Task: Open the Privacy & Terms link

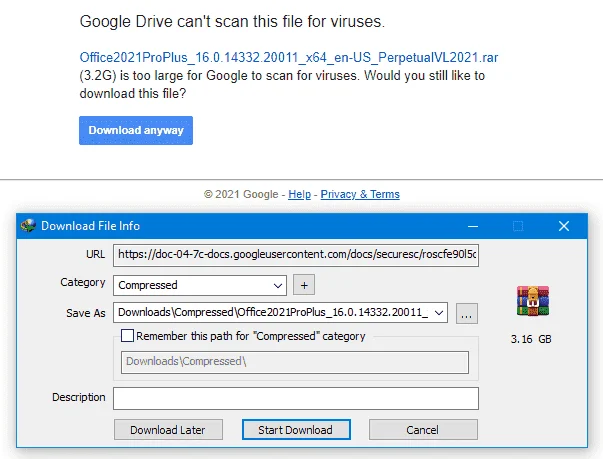Action: 360,194
